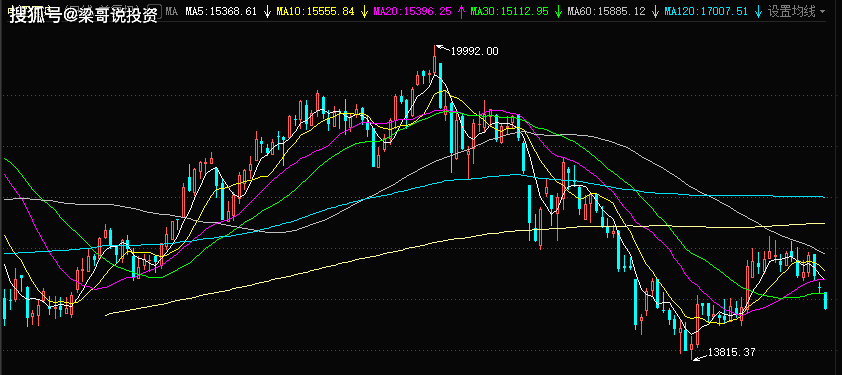Select the green MA30:15112.95 label
Image resolution: width=842 pixels, height=375 pixels.
pos(510,11)
